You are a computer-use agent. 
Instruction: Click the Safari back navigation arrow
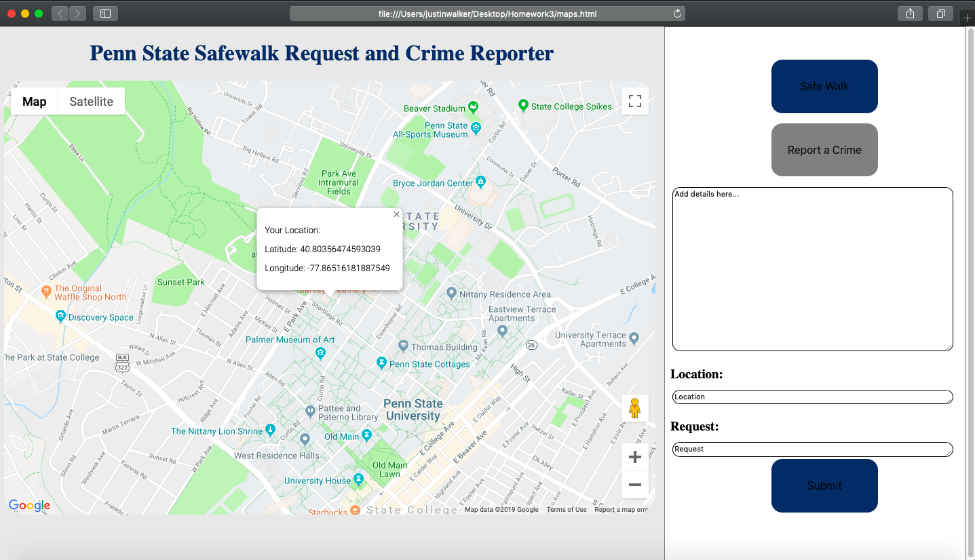click(x=60, y=14)
